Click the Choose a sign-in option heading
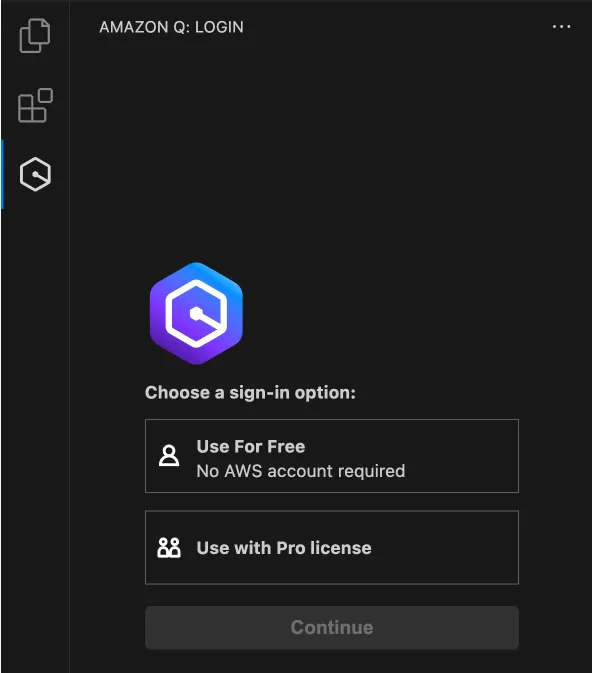 point(250,392)
